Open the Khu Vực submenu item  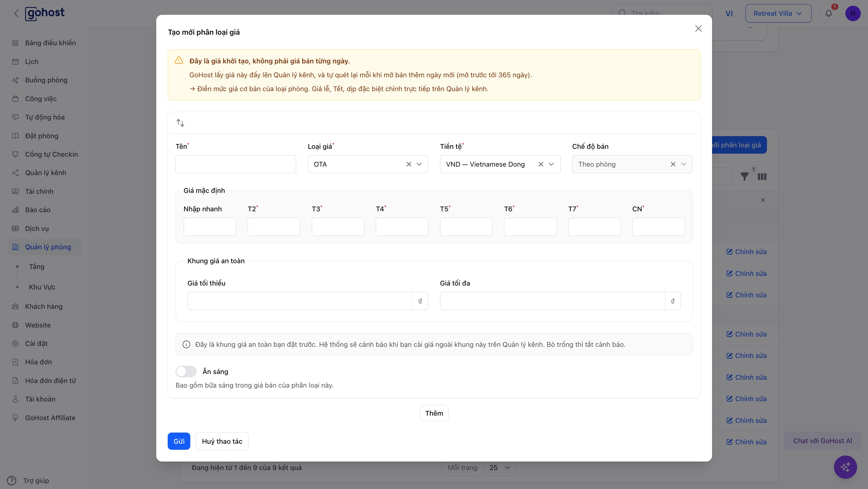click(x=42, y=287)
